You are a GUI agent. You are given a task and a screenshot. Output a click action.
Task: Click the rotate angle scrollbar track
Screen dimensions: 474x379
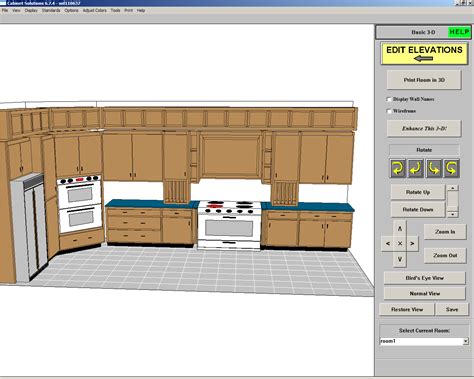click(x=452, y=201)
